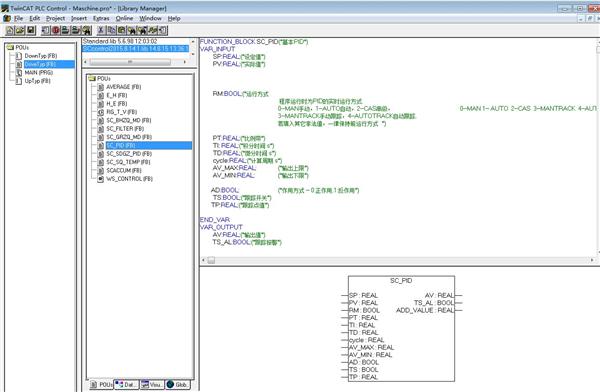Click the Step in toolbar icon

[x=77, y=30]
